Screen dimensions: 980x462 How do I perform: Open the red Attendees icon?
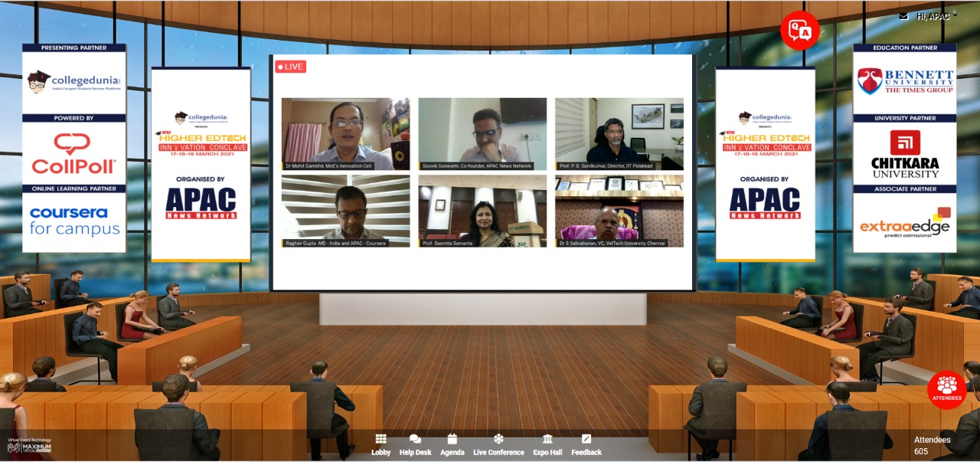pyautogui.click(x=947, y=389)
